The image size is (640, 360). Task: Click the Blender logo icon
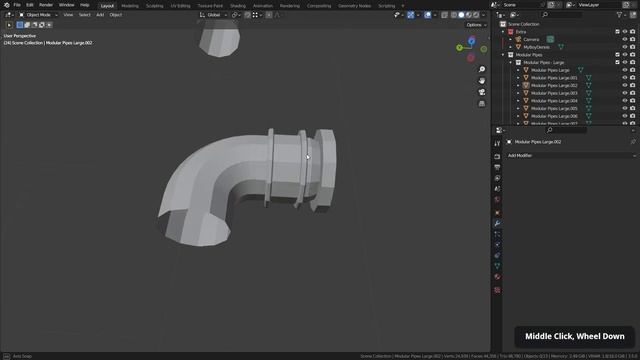(7, 5)
